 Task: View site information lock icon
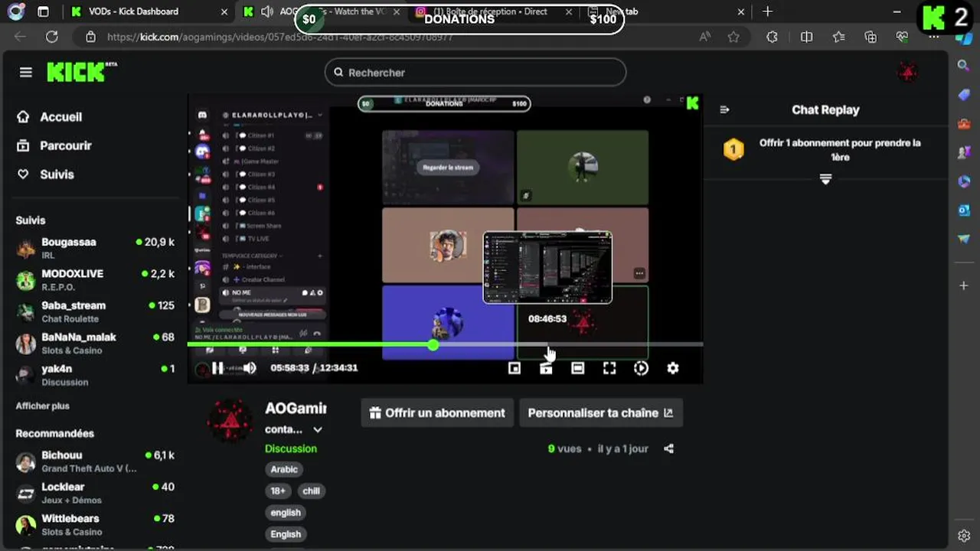pos(90,37)
